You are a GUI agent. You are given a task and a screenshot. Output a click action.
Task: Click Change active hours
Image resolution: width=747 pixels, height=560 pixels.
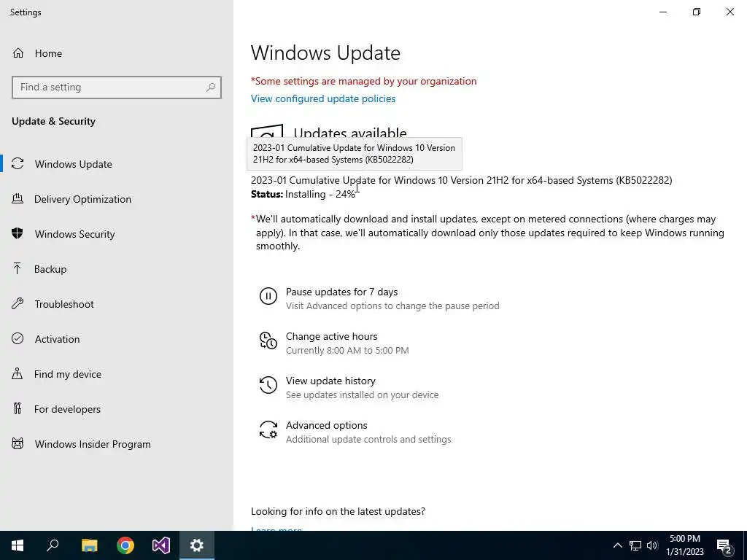tap(332, 336)
